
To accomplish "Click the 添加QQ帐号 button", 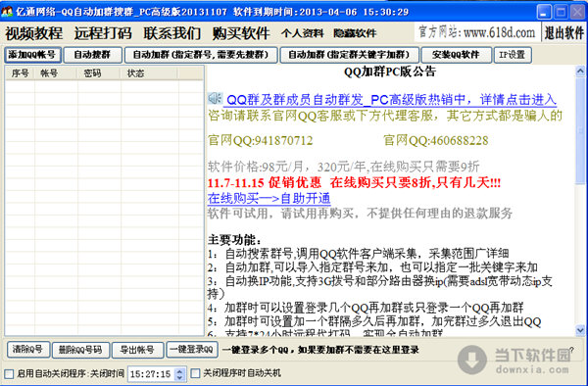I will pos(32,55).
